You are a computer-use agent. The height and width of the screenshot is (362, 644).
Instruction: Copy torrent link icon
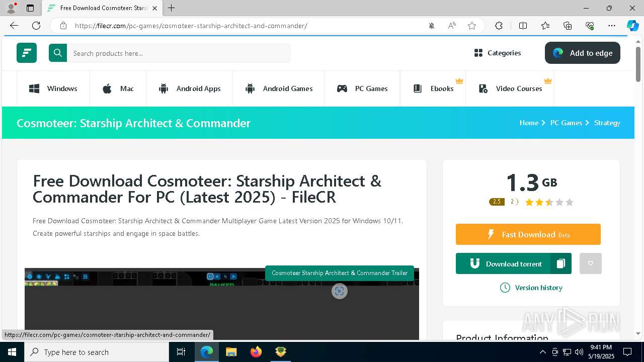[561, 263]
